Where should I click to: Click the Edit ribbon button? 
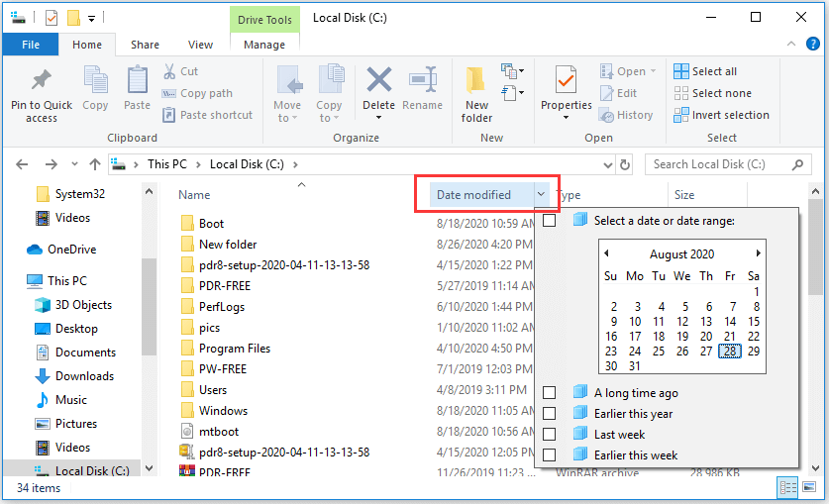point(619,93)
